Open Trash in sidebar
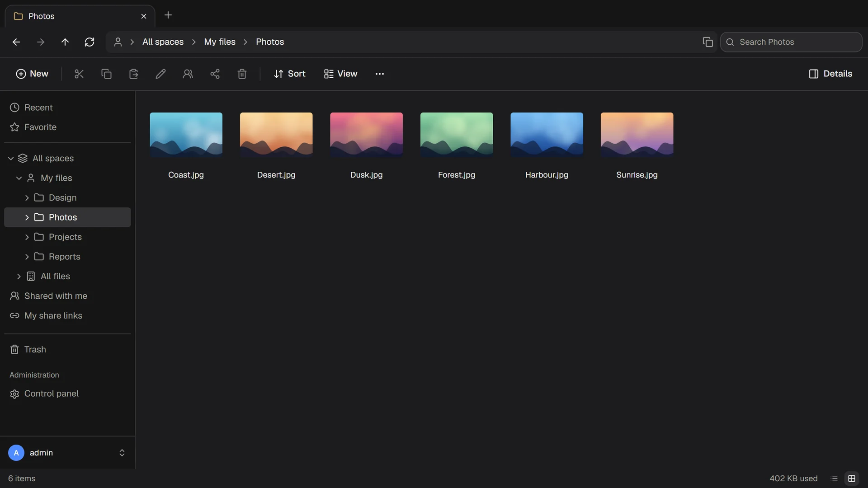868x488 pixels. coord(67,350)
